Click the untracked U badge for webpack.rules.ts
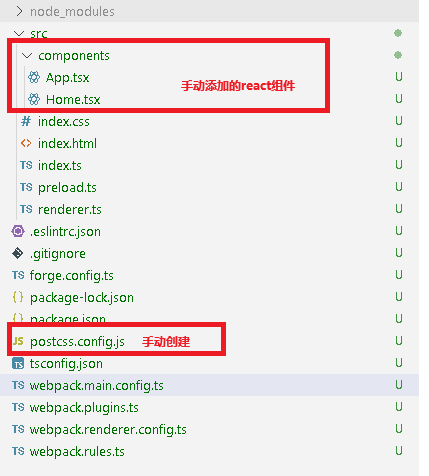Image resolution: width=429 pixels, height=476 pixels. 399,451
